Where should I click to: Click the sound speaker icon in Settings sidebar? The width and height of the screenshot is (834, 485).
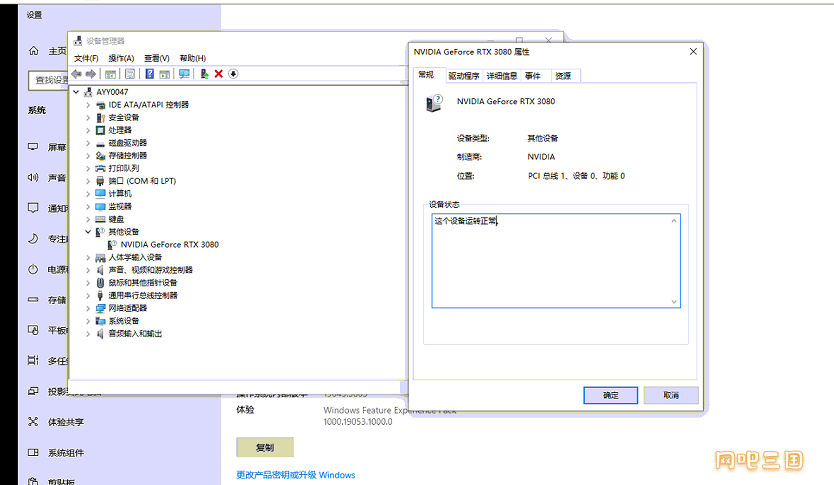33,177
